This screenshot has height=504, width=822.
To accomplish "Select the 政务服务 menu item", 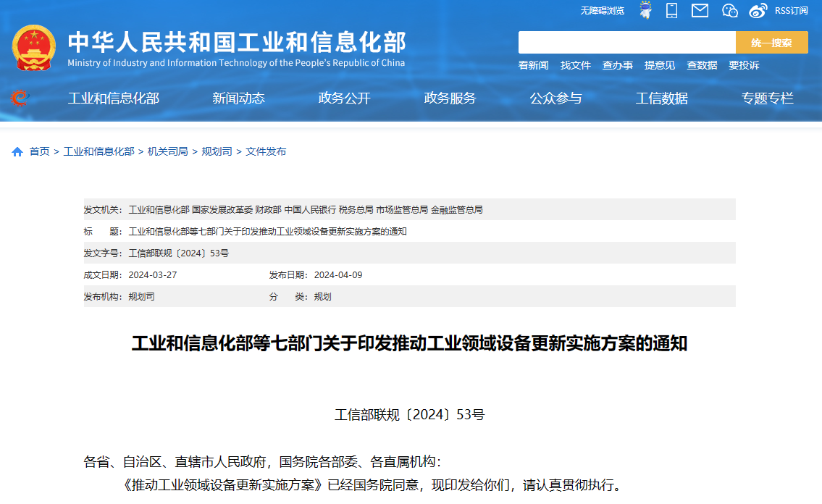I will click(x=450, y=98).
